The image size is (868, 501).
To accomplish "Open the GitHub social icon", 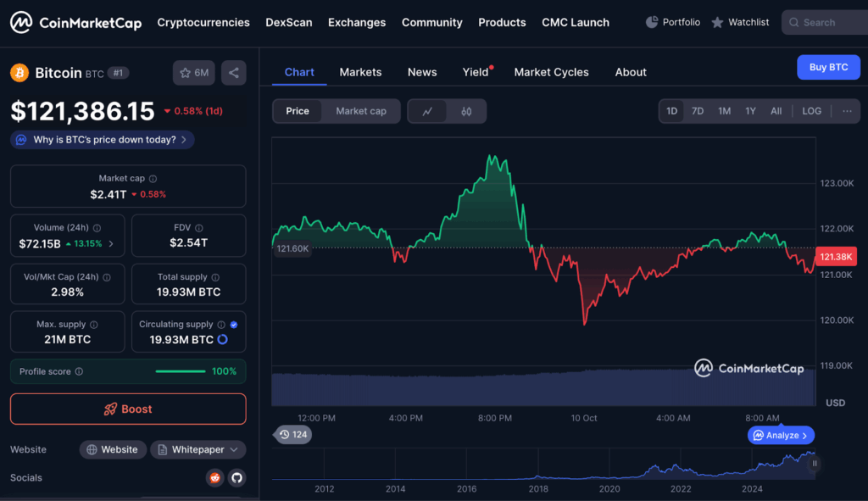I will (236, 477).
